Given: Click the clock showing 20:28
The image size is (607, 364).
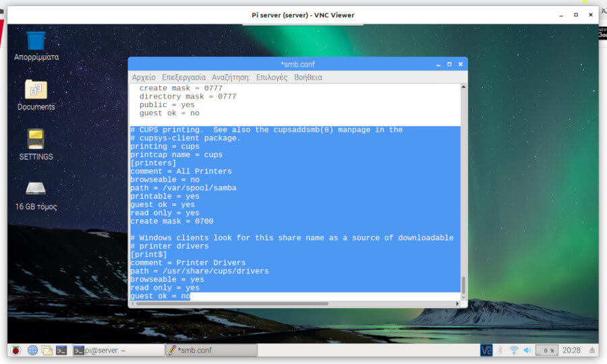Looking at the screenshot, I should tap(571, 350).
